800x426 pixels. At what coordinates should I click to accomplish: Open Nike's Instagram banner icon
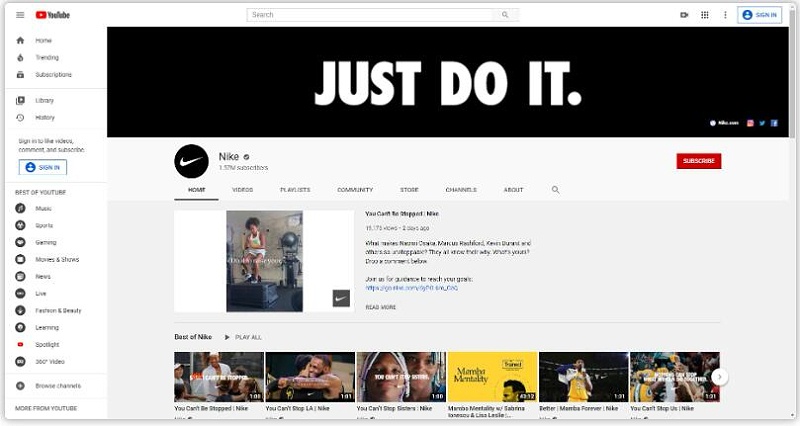coord(750,123)
